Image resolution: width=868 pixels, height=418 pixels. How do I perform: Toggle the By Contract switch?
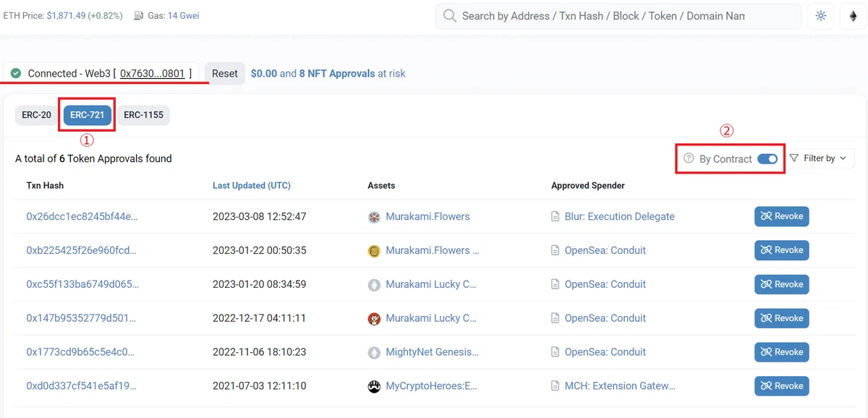(x=767, y=159)
